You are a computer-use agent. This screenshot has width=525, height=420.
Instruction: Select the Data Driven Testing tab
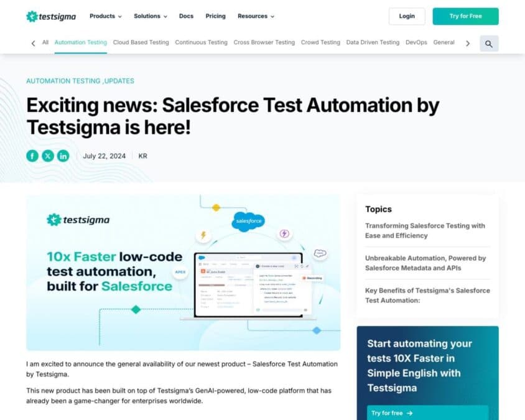click(373, 42)
